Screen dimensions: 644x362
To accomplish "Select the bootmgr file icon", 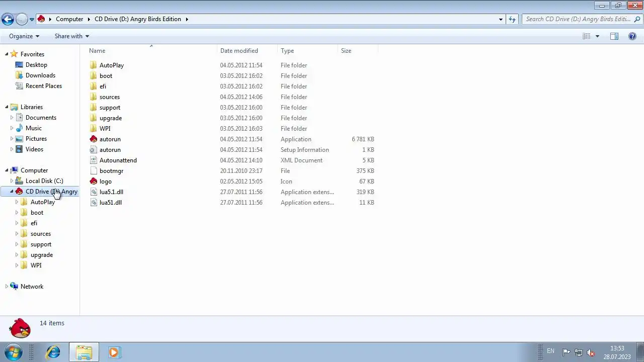I will pos(93,171).
